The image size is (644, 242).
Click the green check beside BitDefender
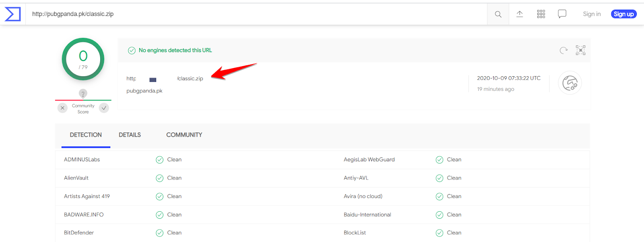(160, 233)
